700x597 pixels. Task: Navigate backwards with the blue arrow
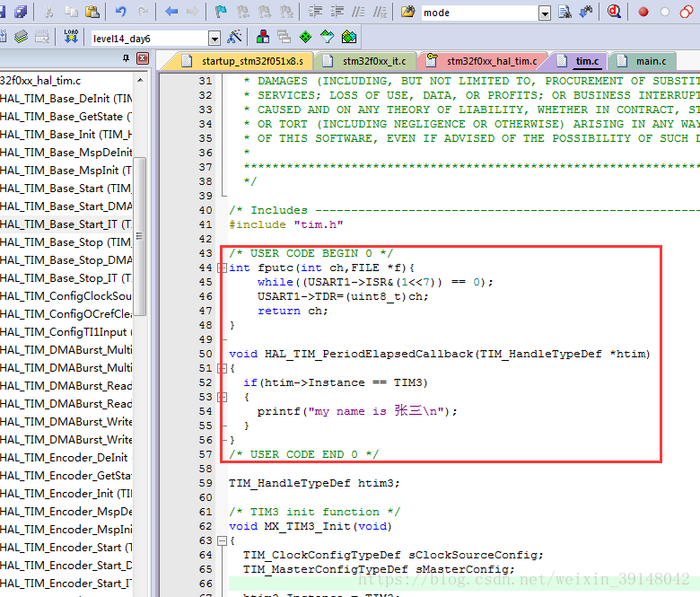(x=171, y=12)
